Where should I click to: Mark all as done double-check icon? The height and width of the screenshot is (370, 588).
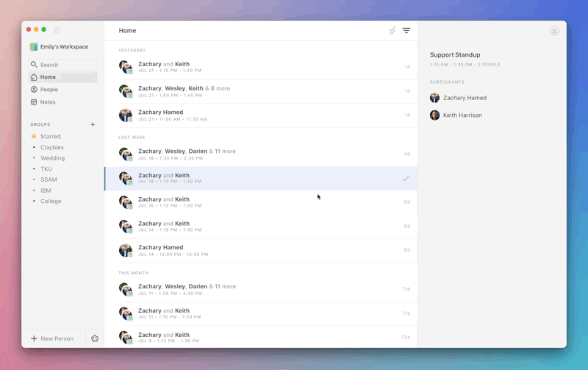click(x=392, y=30)
